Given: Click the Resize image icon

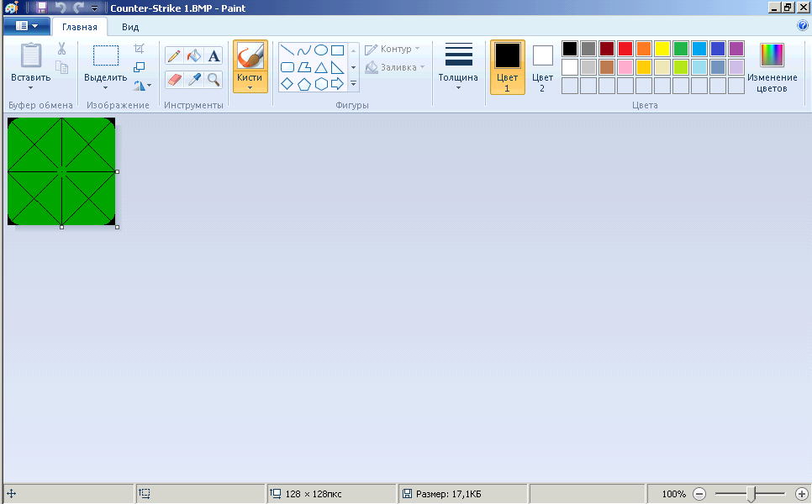Looking at the screenshot, I should click(x=139, y=67).
